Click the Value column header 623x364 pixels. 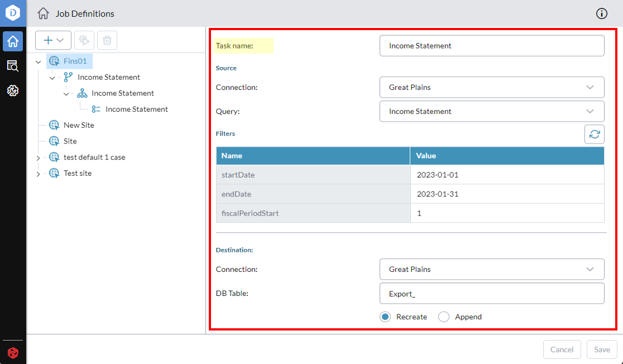coord(507,156)
